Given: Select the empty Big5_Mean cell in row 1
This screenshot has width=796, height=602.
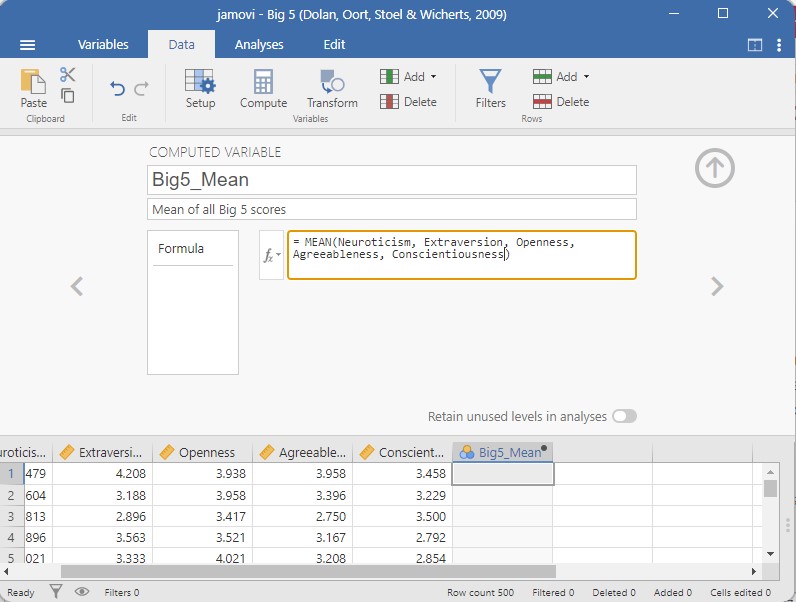Looking at the screenshot, I should pyautogui.click(x=503, y=474).
